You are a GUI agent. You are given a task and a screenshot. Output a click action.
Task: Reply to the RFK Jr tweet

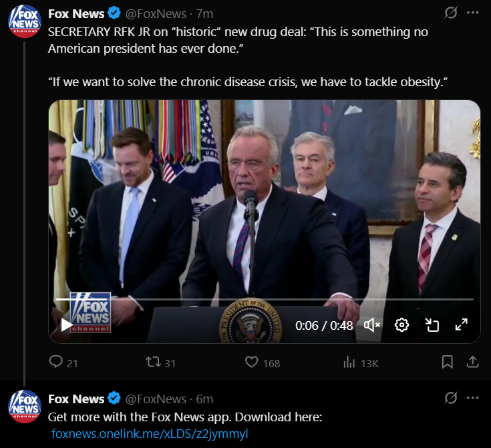coord(57,363)
